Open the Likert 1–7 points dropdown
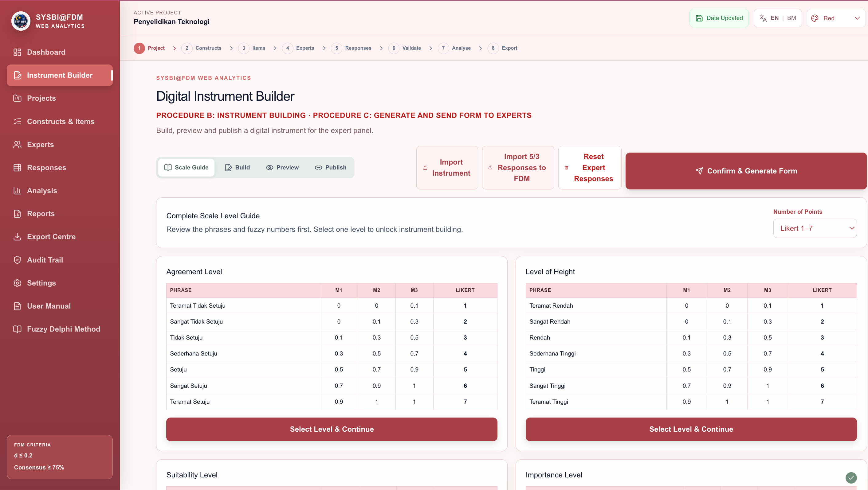 815,228
